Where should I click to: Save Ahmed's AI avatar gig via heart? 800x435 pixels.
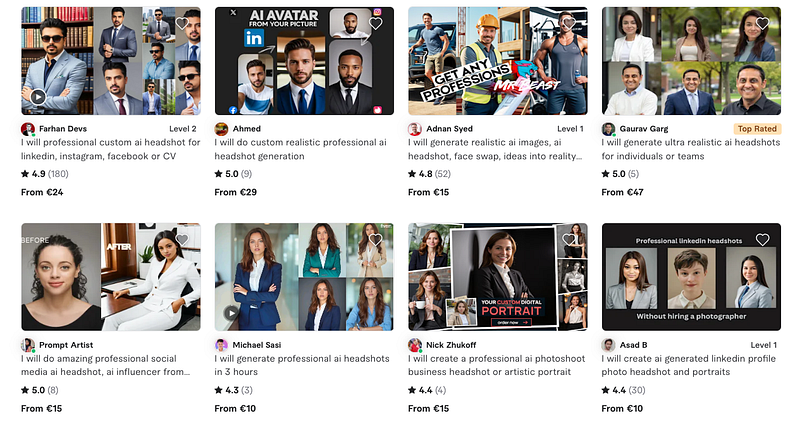[x=376, y=23]
